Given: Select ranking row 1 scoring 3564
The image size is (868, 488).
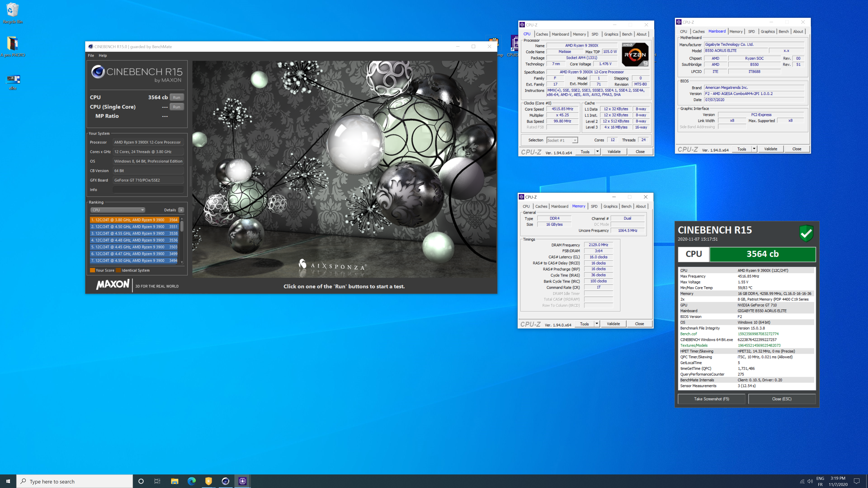Looking at the screenshot, I should pyautogui.click(x=134, y=220).
